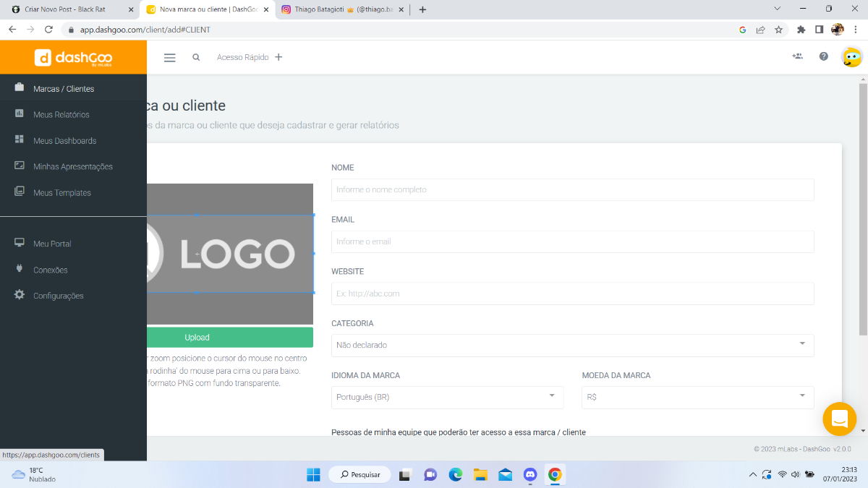Open the user avatar profile menu
This screenshot has height=488, width=868.
852,57
